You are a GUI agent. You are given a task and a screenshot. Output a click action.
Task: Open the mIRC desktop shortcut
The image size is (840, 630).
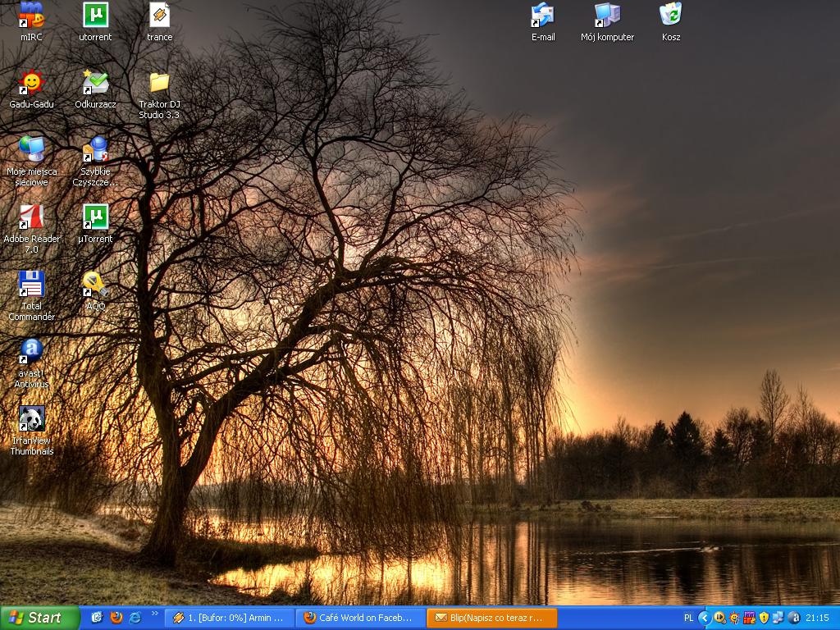point(31,15)
